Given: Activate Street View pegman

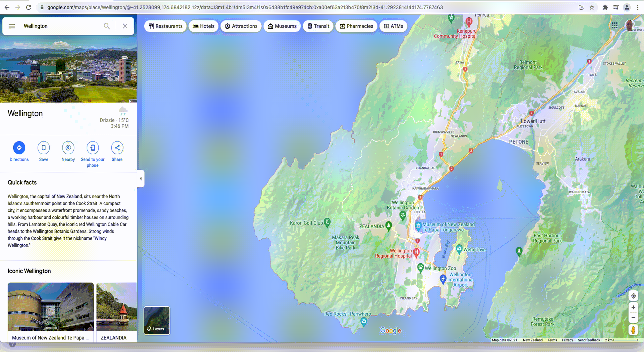Looking at the screenshot, I should 633,330.
